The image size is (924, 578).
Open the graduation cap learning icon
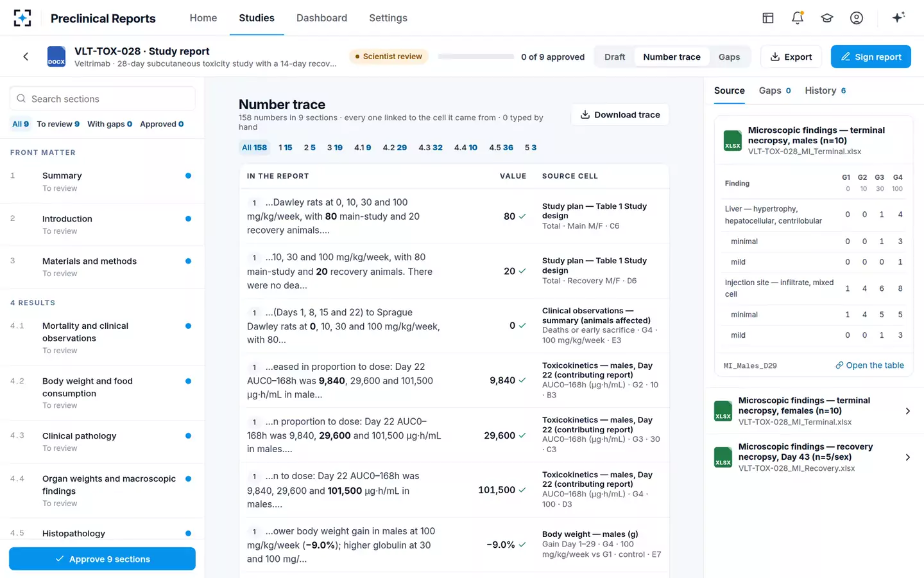[x=827, y=18]
